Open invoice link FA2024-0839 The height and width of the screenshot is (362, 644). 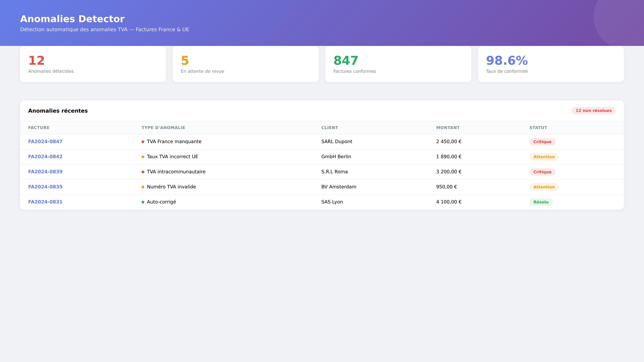[45, 172]
